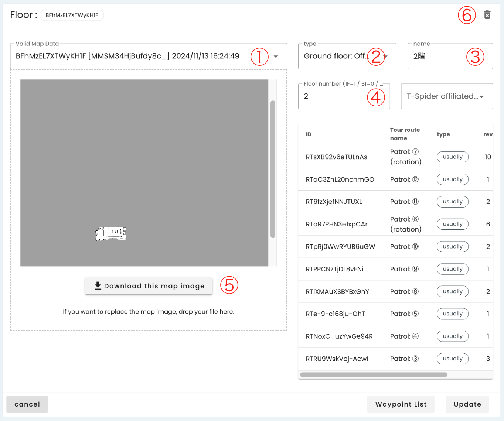Click the usually chip for Patrol ④
This screenshot has height=421, width=504.
tap(453, 336)
